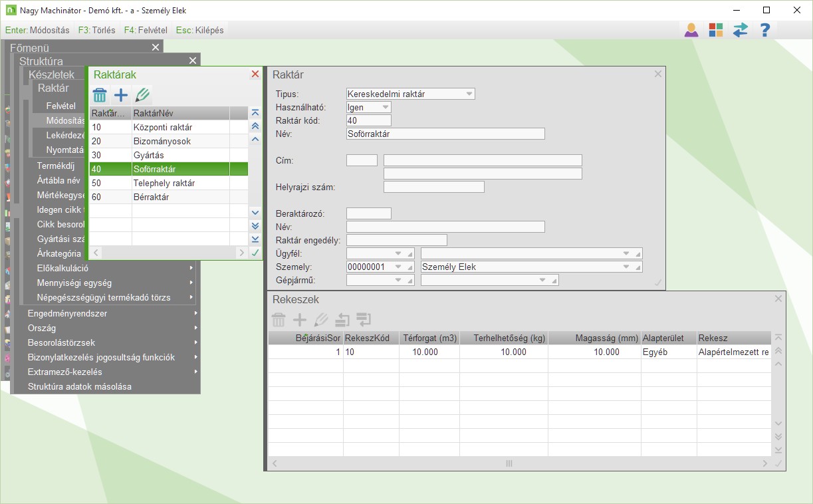Click the colorful tiles icon in top toolbar

716,30
